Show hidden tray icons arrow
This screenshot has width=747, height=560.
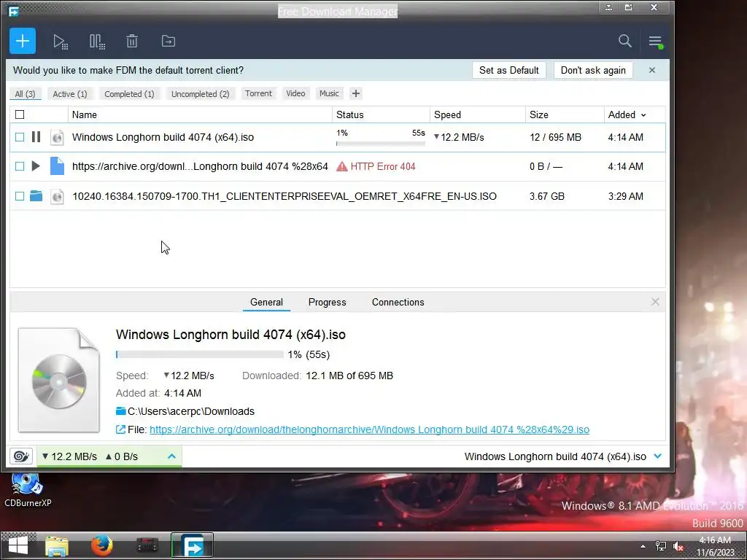coord(643,546)
